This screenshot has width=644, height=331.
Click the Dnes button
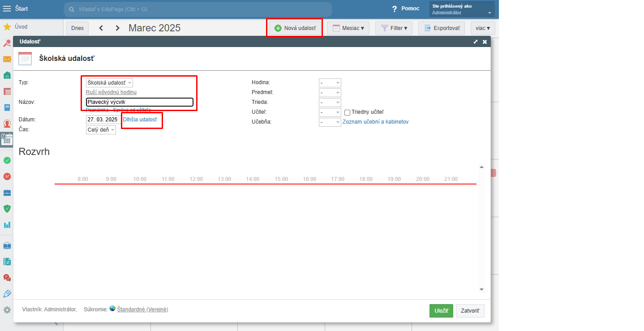click(77, 28)
